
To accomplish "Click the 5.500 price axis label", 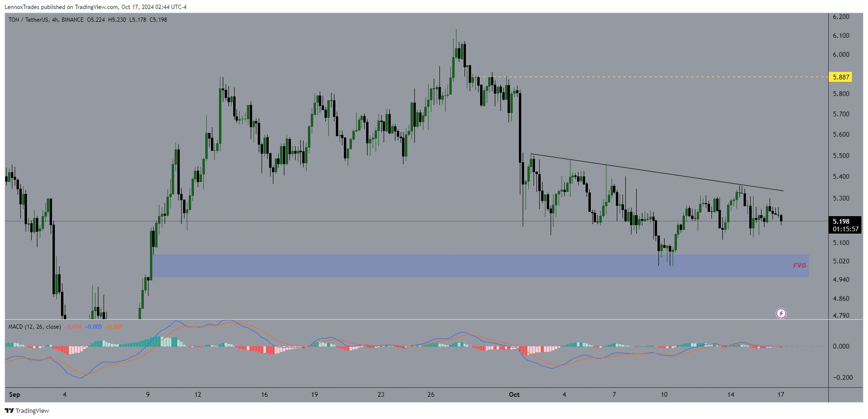I will coord(841,156).
